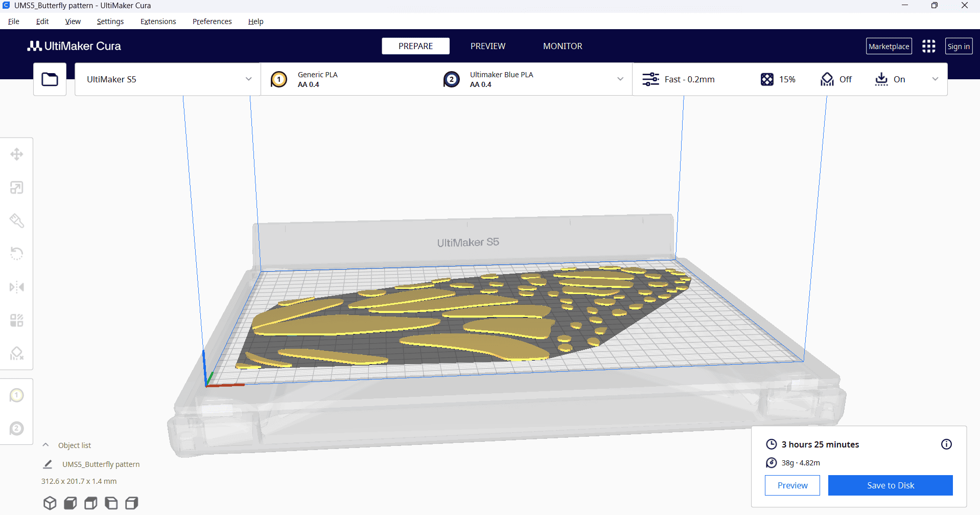Open the Marketplace

[x=889, y=46]
